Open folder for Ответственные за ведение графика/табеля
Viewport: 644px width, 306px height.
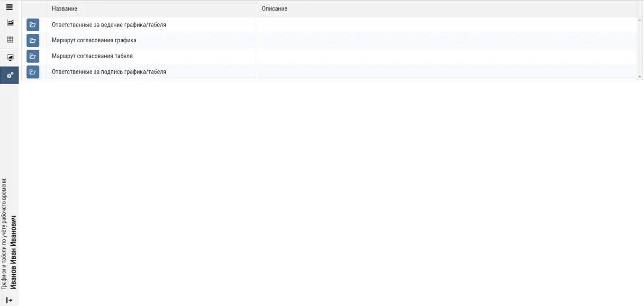pos(33,25)
